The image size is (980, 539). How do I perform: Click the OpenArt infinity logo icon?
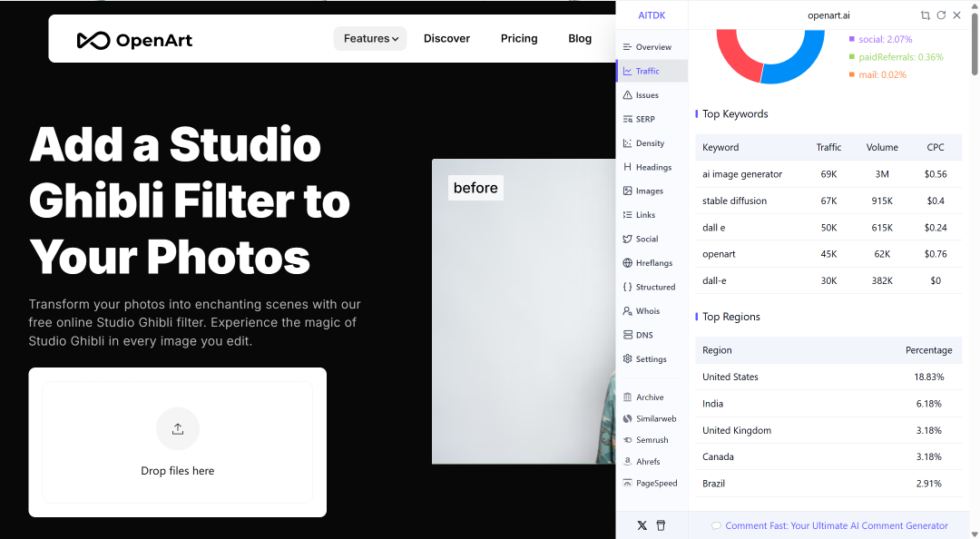[x=93, y=40]
